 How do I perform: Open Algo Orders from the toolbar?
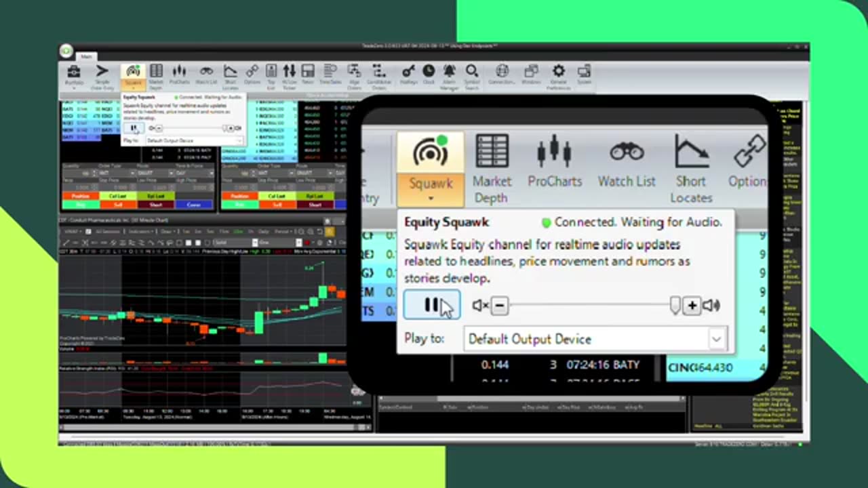pos(354,77)
